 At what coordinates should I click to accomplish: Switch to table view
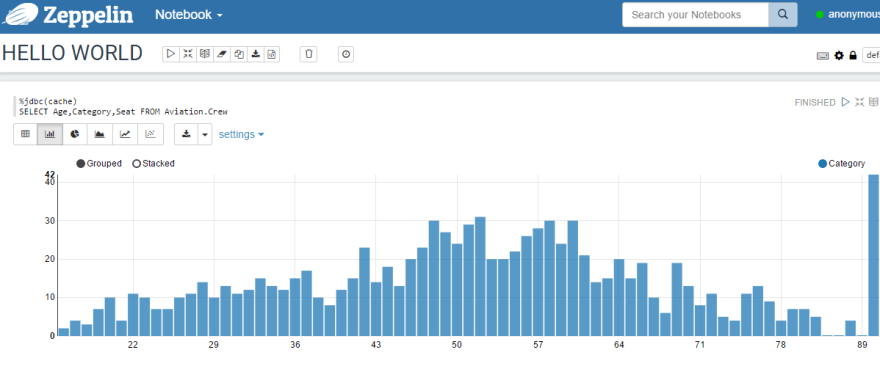[x=25, y=134]
